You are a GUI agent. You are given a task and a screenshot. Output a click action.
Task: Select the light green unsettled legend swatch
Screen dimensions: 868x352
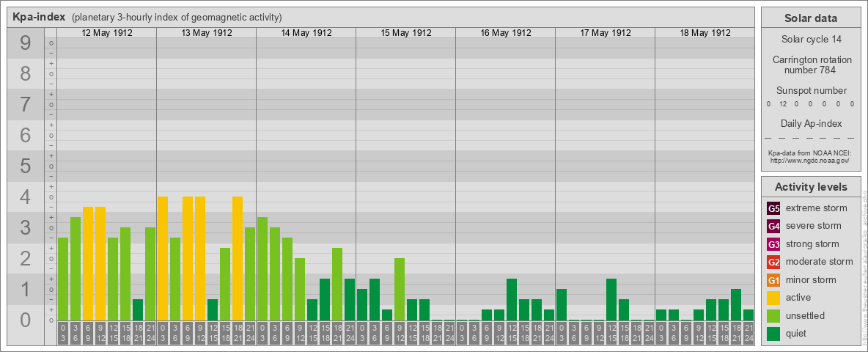[x=773, y=315]
